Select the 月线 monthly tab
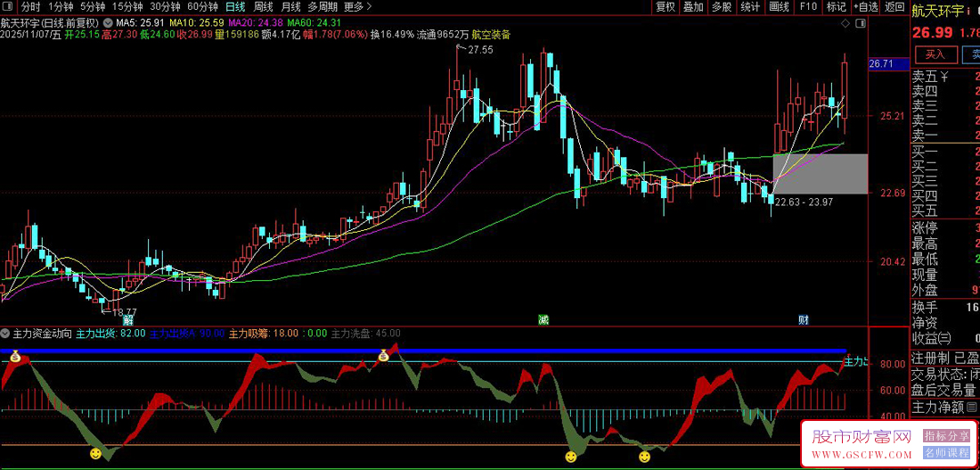The width and height of the screenshot is (980, 470). 290,7
